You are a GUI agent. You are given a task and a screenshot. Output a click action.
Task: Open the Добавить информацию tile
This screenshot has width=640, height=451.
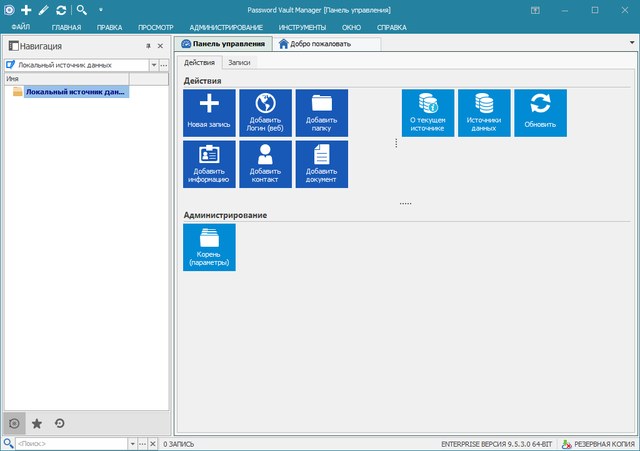click(x=209, y=164)
